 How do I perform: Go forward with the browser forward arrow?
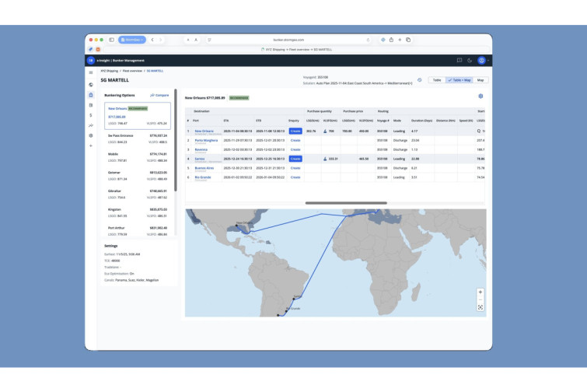pos(161,40)
